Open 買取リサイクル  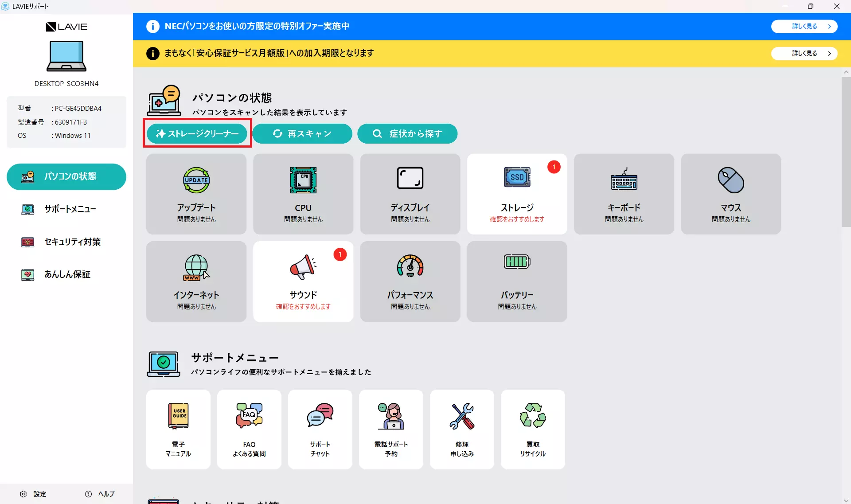(x=533, y=429)
